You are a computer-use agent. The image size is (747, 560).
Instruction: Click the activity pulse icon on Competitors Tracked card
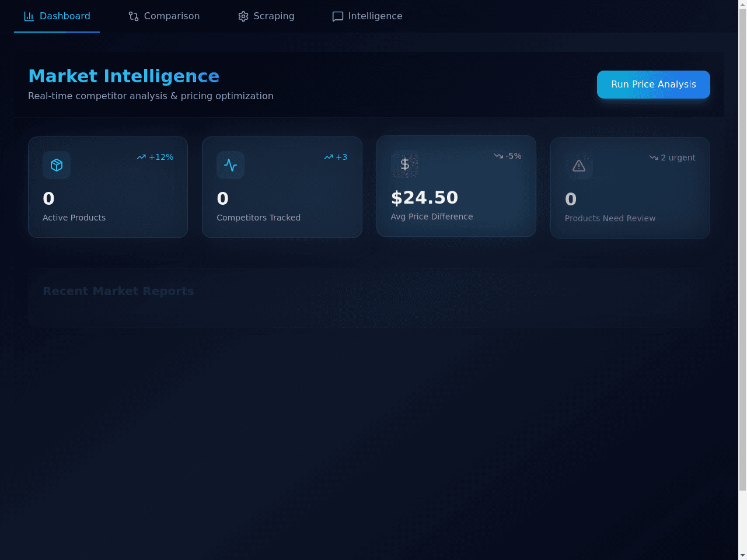click(x=231, y=165)
